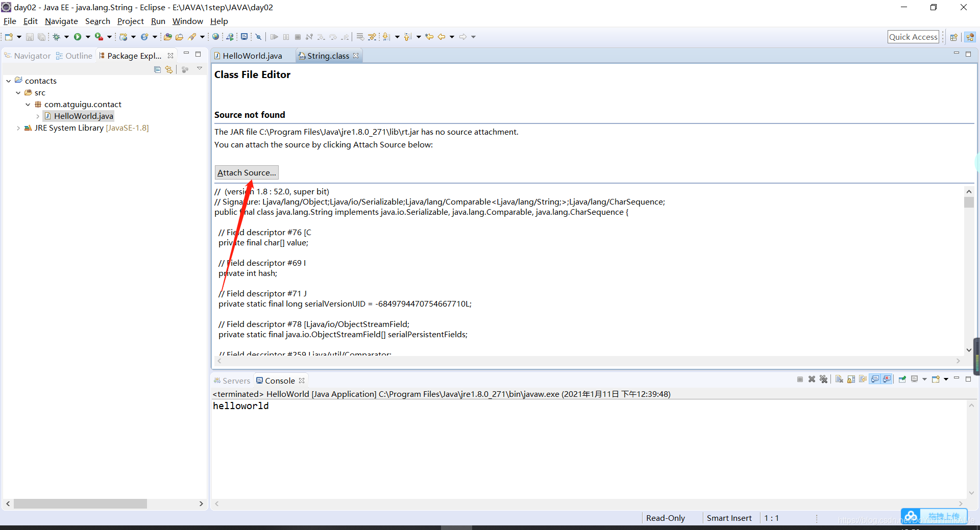Image resolution: width=980 pixels, height=530 pixels.
Task: Toggle Scroll Lock in Console toolbar
Action: [x=851, y=379]
